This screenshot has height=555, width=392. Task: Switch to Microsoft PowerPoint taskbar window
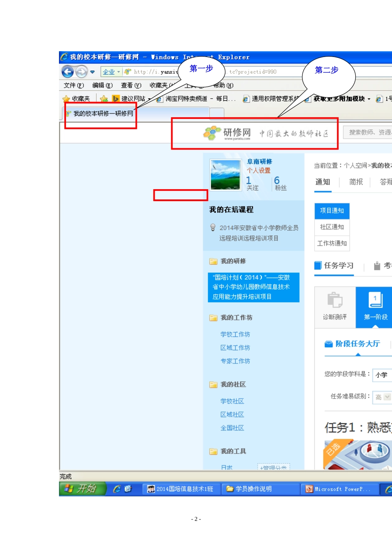tap(340, 489)
